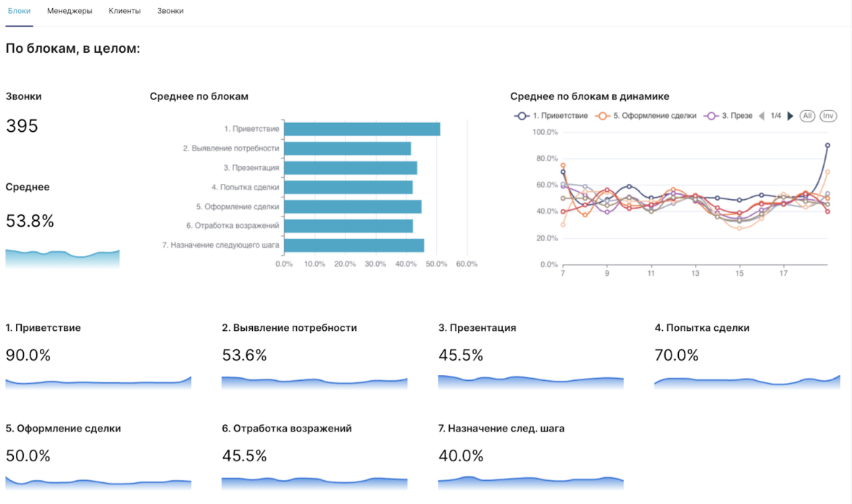This screenshot has height=504, width=852.
Task: Click the '1. Приветствие' bar in chart
Action: click(x=362, y=130)
